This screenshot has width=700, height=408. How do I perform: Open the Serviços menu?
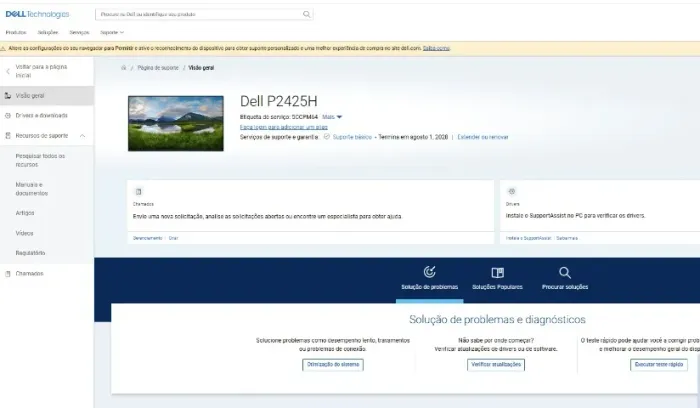[x=79, y=33]
